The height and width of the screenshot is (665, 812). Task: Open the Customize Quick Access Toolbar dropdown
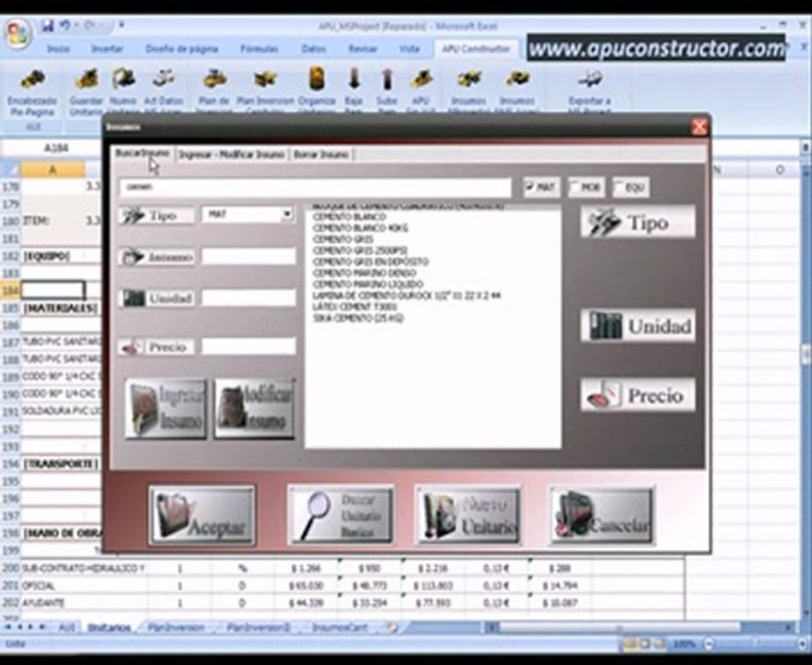coord(122,25)
